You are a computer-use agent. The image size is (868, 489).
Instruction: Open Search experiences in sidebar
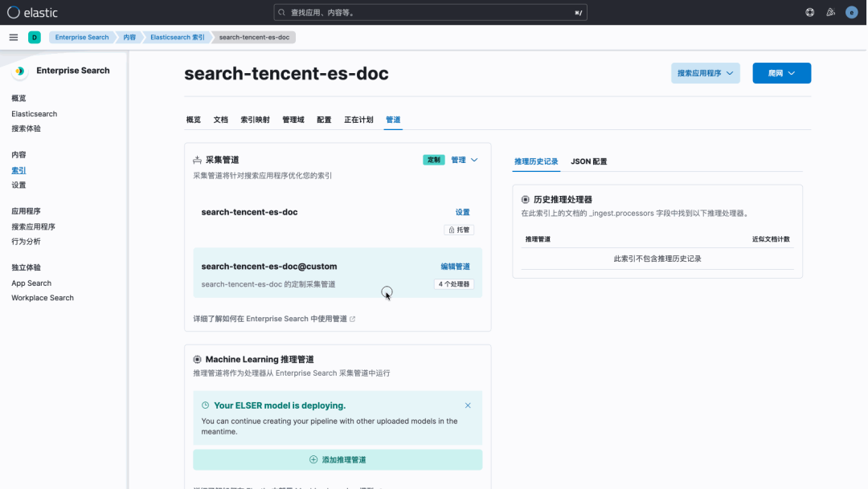[x=26, y=128]
